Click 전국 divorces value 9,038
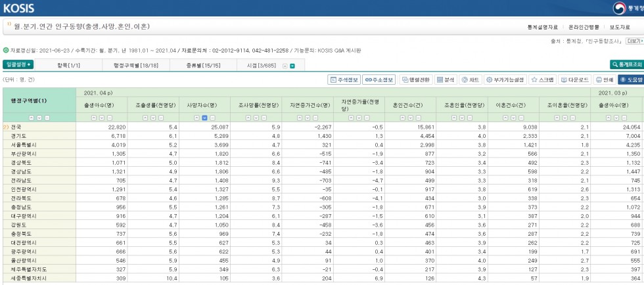The width and height of the screenshot is (644, 285). tap(530, 127)
